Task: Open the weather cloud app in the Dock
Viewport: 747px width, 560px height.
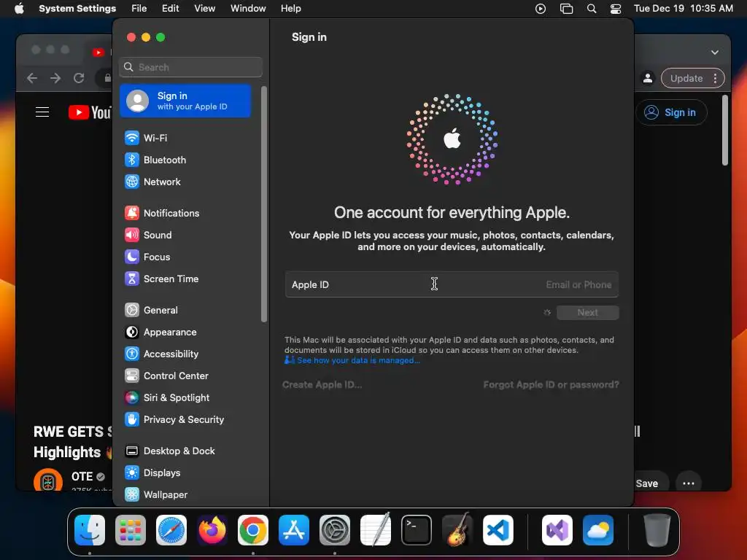Action: 598,530
